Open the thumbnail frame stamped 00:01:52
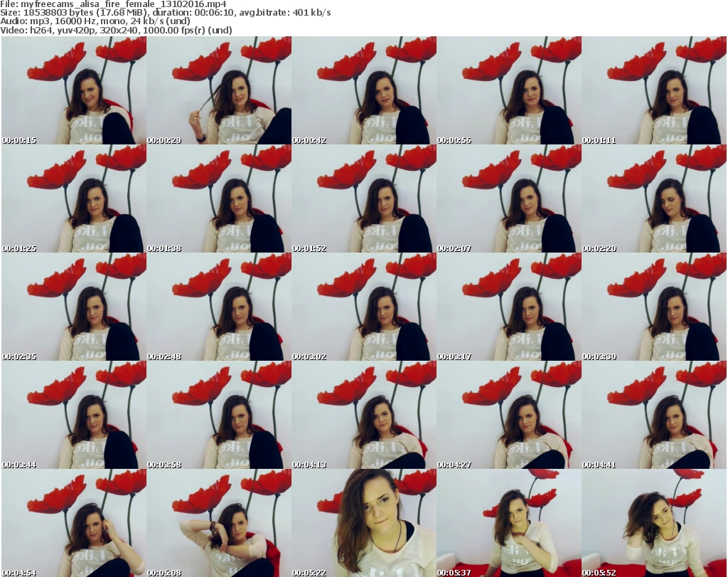This screenshot has width=728, height=577. click(x=364, y=198)
